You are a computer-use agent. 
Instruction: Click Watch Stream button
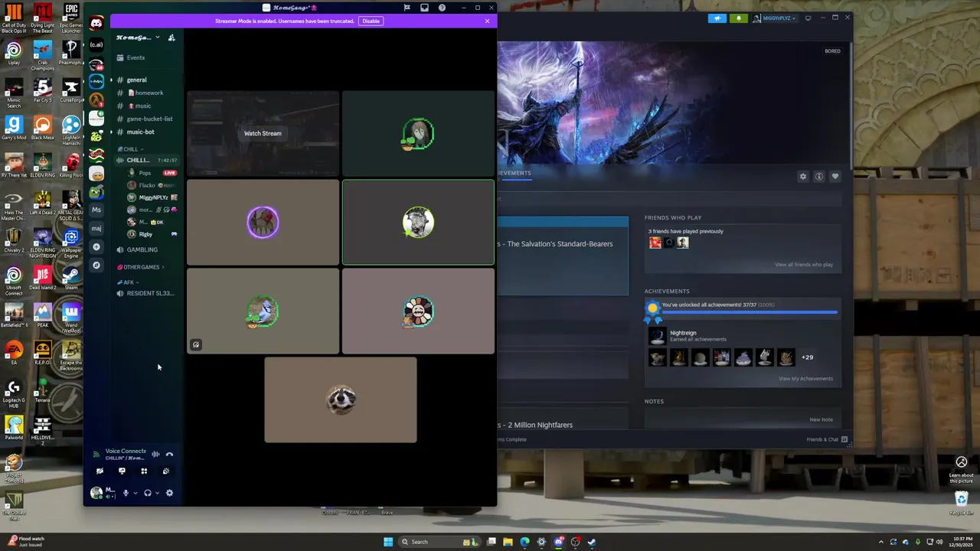click(263, 133)
